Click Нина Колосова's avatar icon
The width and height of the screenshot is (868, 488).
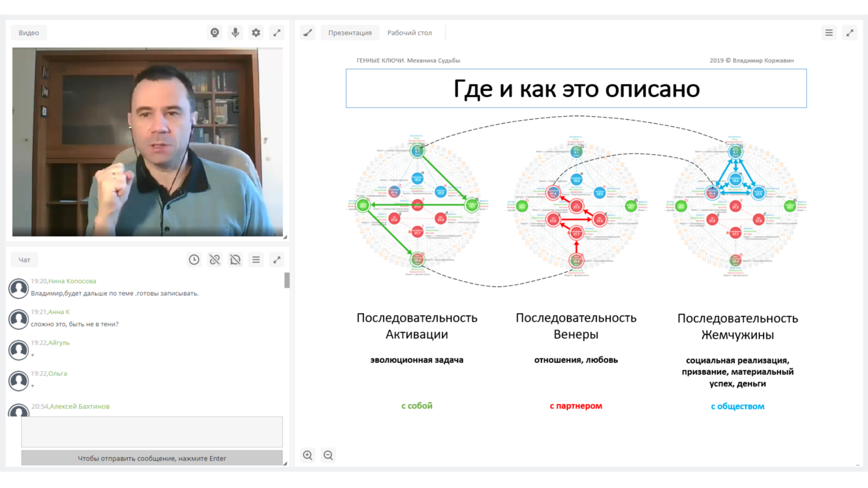tap(19, 288)
